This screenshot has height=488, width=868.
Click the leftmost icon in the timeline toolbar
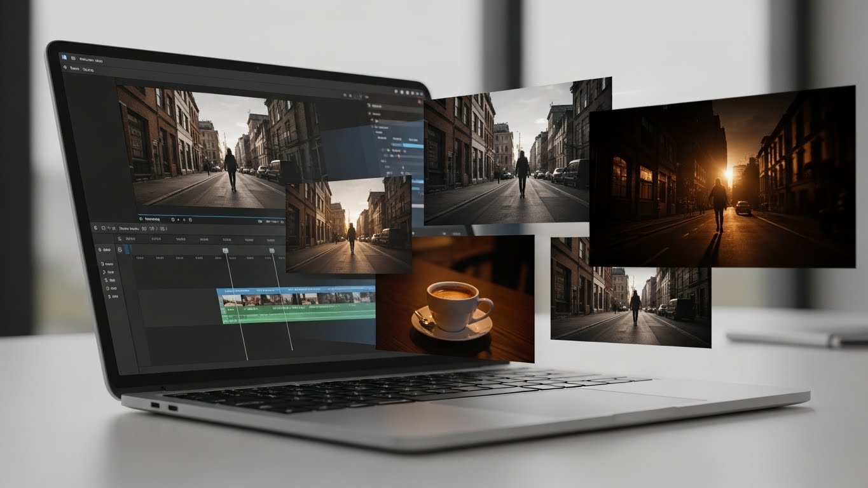tap(96, 227)
